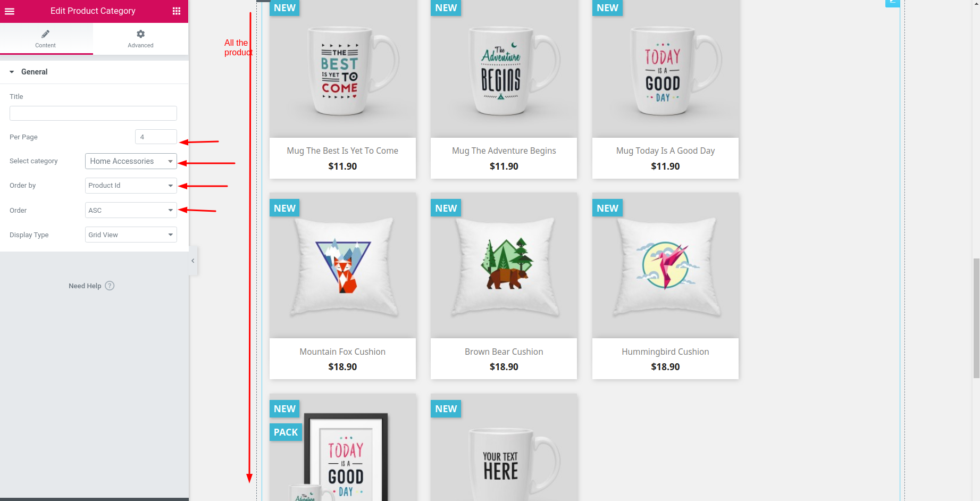Open the Mug The Best Is Yet To Come link
Image resolution: width=980 pixels, height=501 pixels.
pos(342,151)
